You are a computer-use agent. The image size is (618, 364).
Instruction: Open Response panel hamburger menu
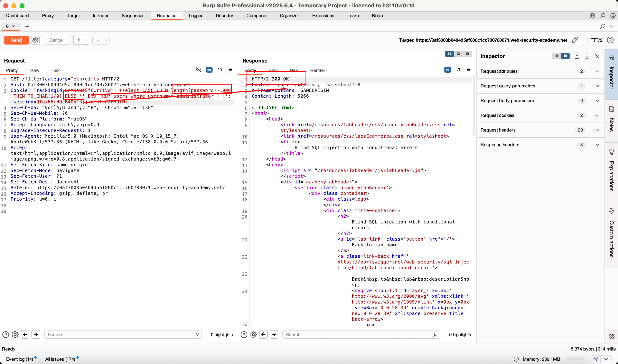(x=469, y=70)
